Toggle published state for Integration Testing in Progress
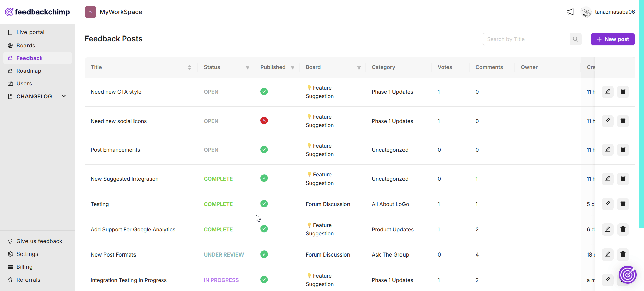This screenshot has width=644, height=291. click(264, 279)
